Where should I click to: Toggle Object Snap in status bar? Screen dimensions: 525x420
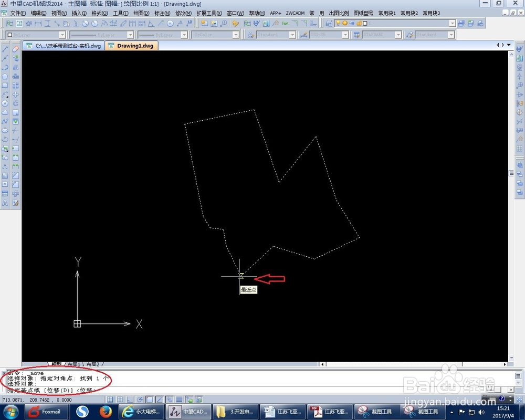pos(150,400)
